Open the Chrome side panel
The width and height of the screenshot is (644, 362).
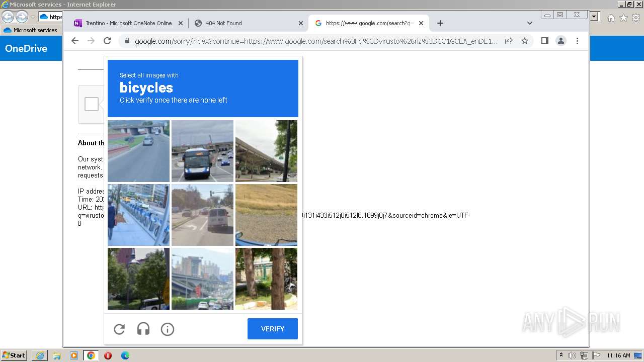545,41
